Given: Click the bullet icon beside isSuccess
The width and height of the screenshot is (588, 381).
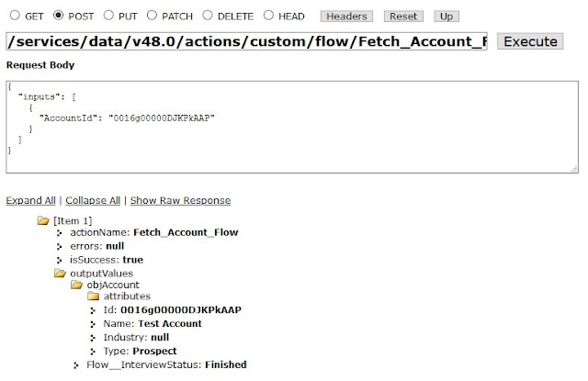Looking at the screenshot, I should tap(59, 260).
